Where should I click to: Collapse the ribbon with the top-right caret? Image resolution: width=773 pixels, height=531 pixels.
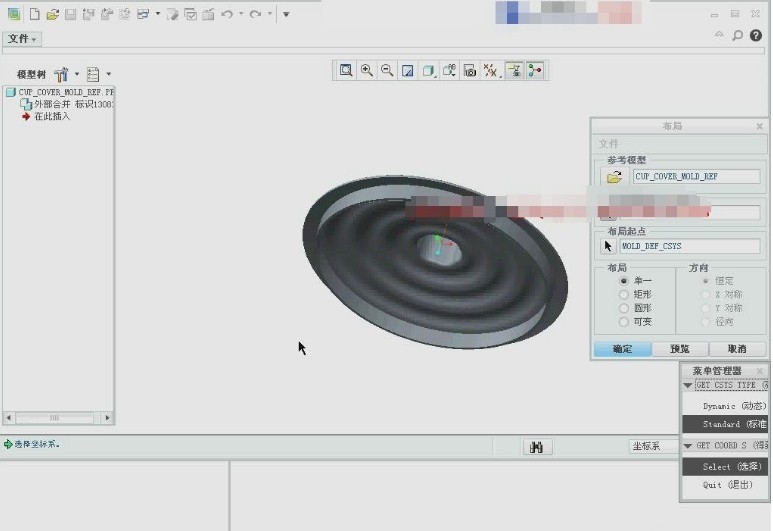(x=719, y=35)
